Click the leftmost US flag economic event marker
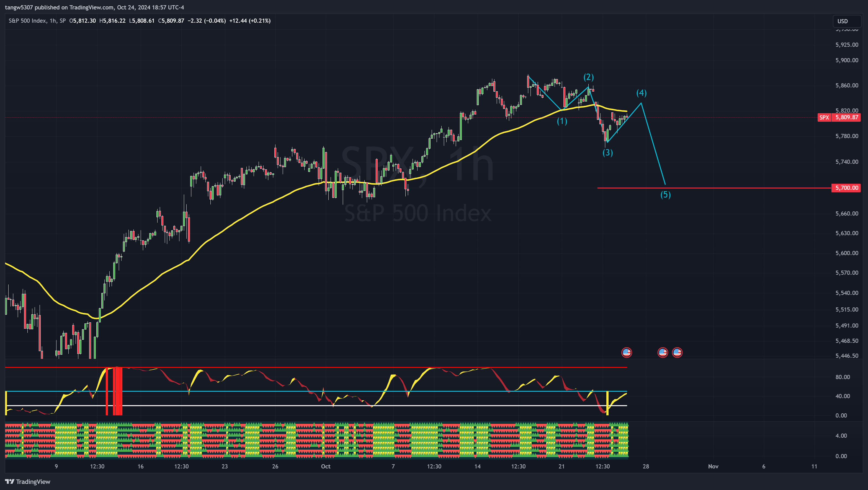 [627, 352]
